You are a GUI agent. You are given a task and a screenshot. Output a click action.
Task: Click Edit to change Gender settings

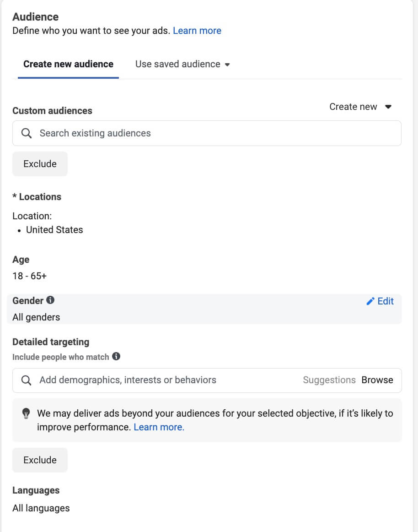[385, 301]
